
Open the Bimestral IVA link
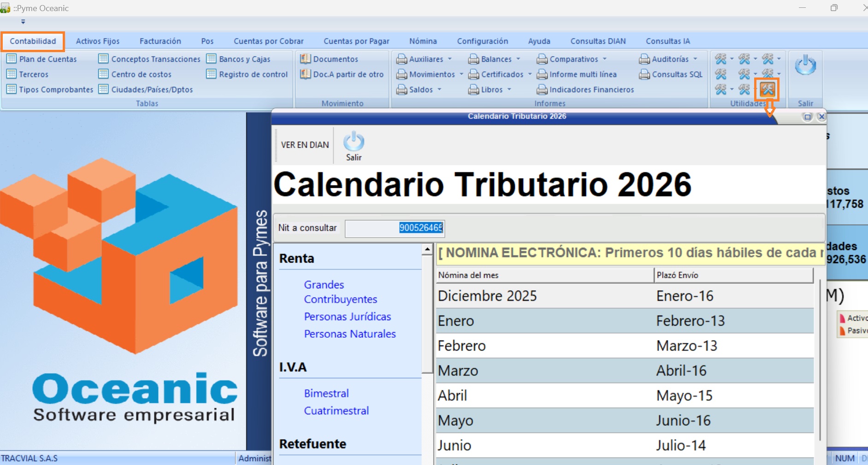click(326, 393)
